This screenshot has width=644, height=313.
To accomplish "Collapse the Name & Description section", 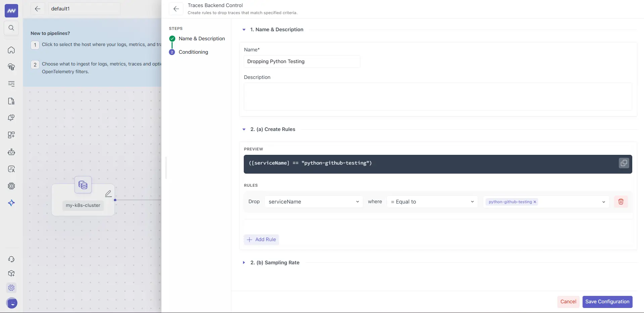I will 243,30.
